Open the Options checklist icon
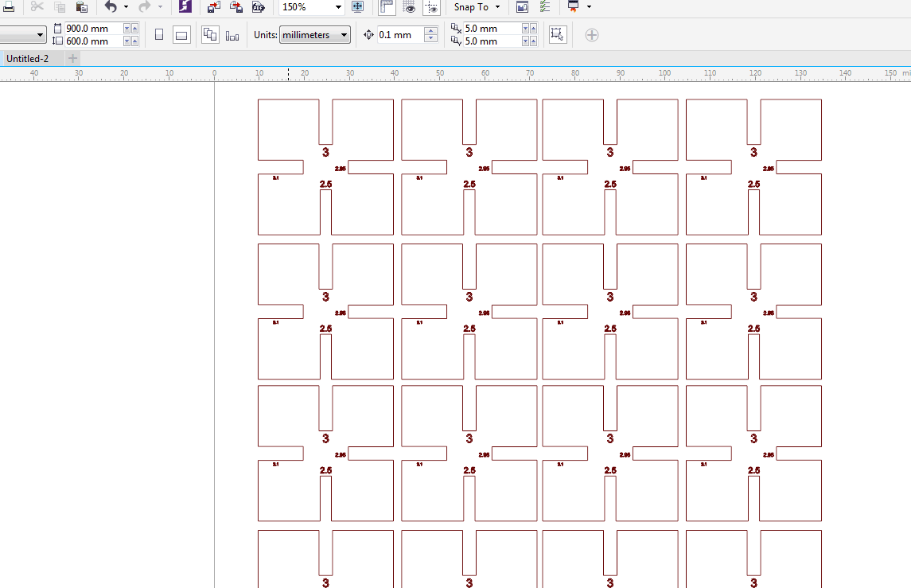 click(x=544, y=7)
